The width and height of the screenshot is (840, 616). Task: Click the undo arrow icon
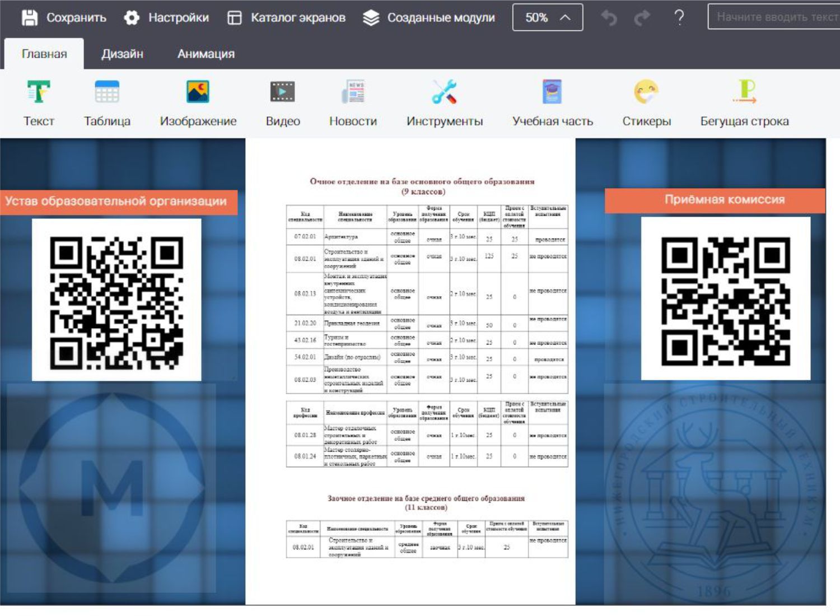[609, 18]
